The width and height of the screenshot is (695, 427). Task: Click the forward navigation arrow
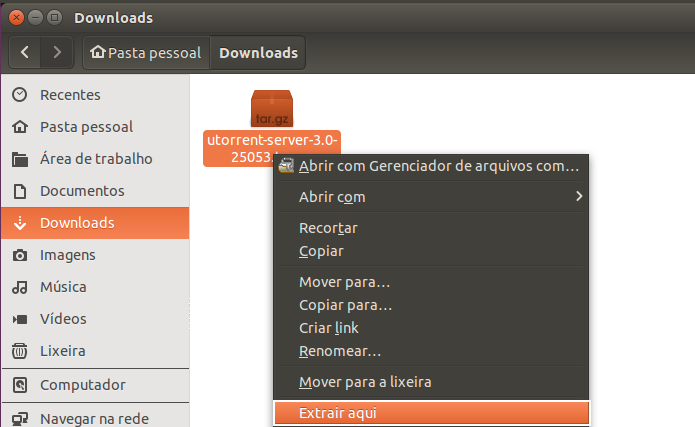pyautogui.click(x=57, y=52)
